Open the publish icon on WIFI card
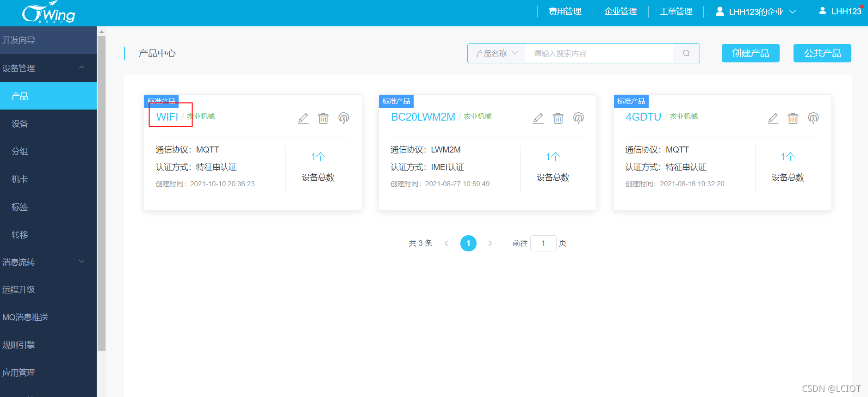The width and height of the screenshot is (868, 397). 343,118
